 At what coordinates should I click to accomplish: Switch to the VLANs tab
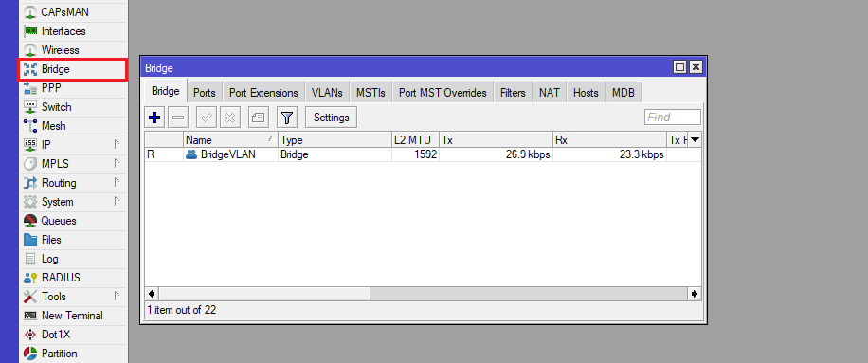(x=327, y=93)
